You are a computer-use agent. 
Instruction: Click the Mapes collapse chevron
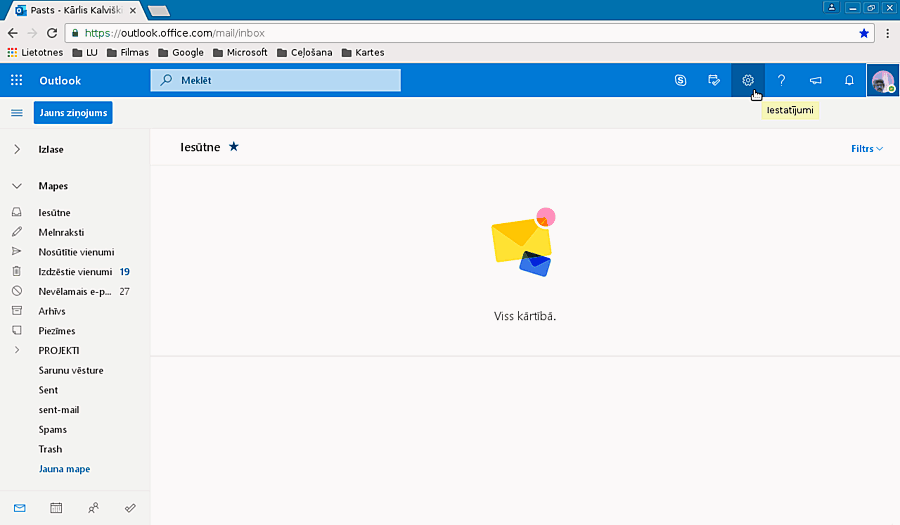pos(17,186)
